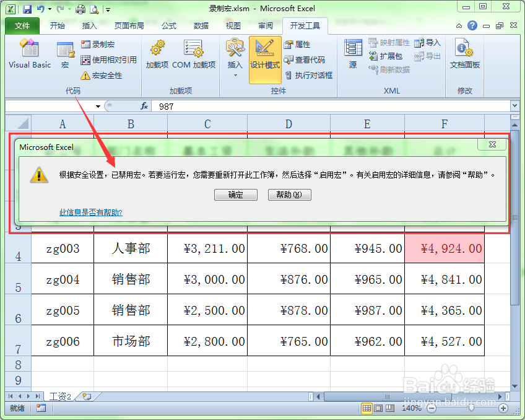The height and width of the screenshot is (420, 525).
Task: Open Customize Quick Access Toolbar dropdown
Action: point(108,10)
